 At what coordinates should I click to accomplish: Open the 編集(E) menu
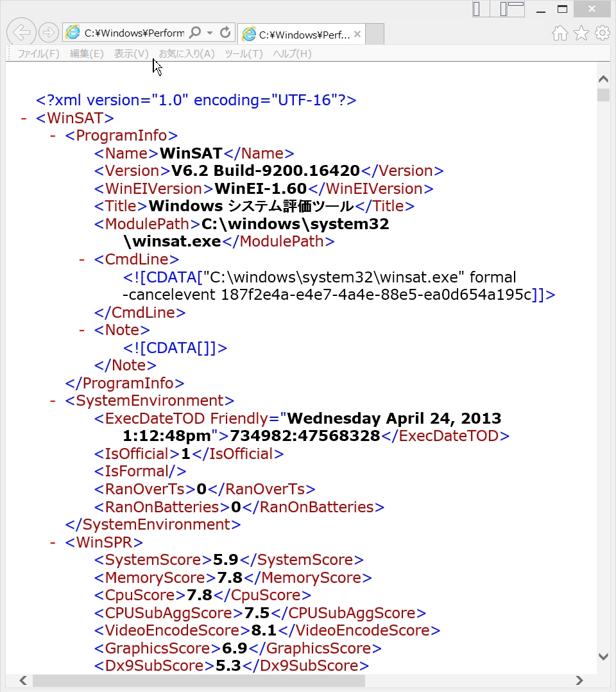coord(87,54)
